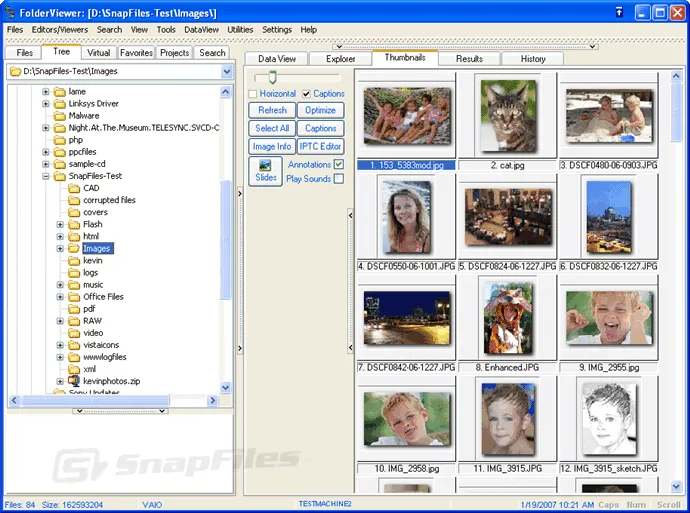Screen dimensions: 690x513
Task: Open the Utilities menu
Action: (x=240, y=29)
